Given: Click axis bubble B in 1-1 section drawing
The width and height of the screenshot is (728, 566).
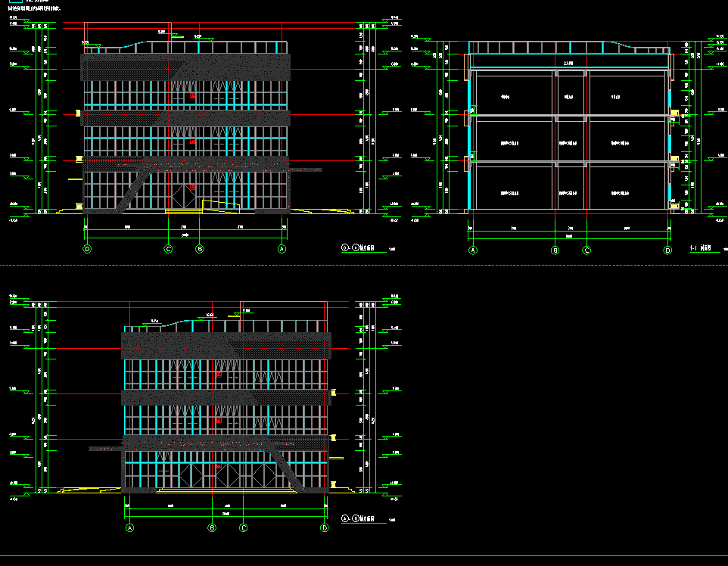Looking at the screenshot, I should point(555,250).
